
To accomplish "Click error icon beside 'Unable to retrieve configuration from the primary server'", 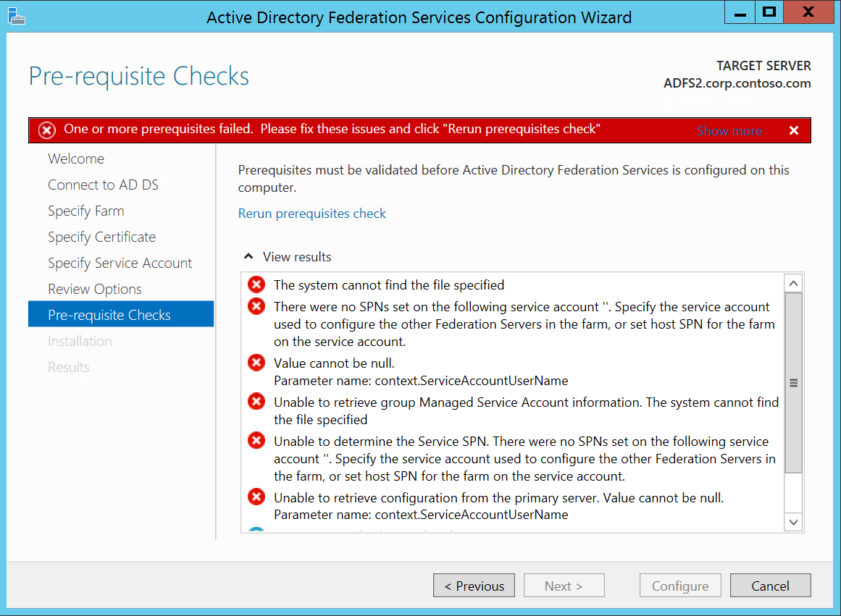I will 256,497.
